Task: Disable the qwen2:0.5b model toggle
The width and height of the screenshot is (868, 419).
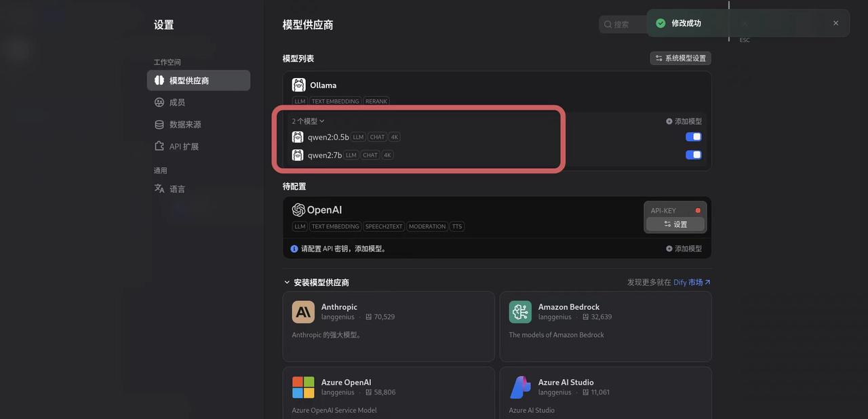Action: tap(693, 136)
